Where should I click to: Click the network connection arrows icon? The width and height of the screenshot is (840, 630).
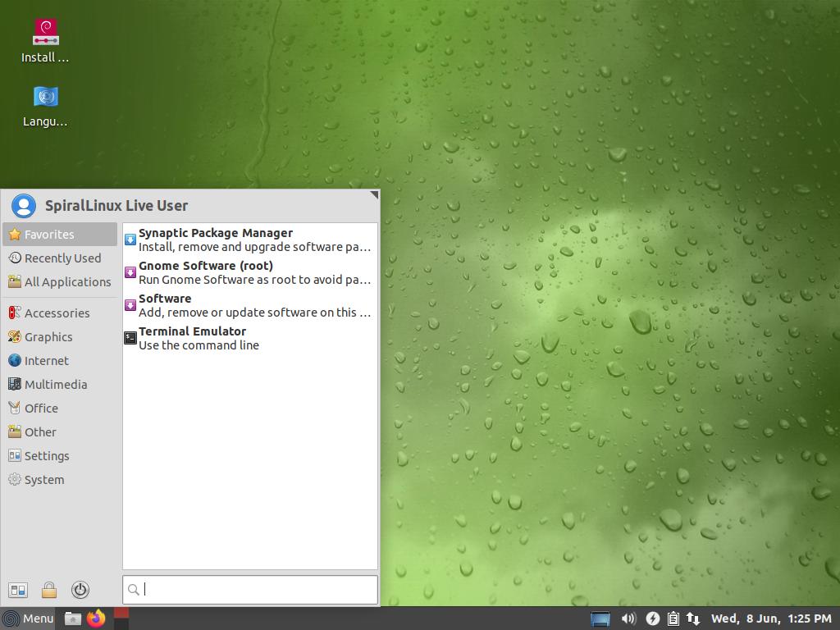(693, 619)
